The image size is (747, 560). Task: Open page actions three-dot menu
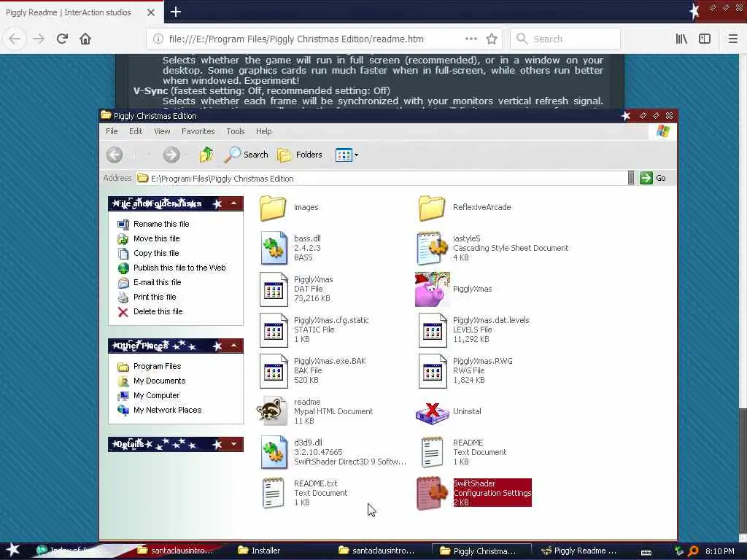[x=471, y=39]
